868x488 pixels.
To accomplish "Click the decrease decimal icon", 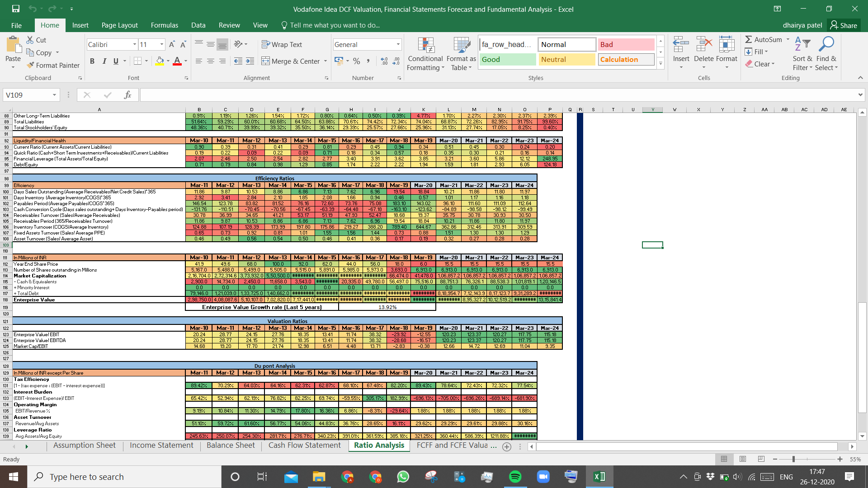I will click(396, 61).
